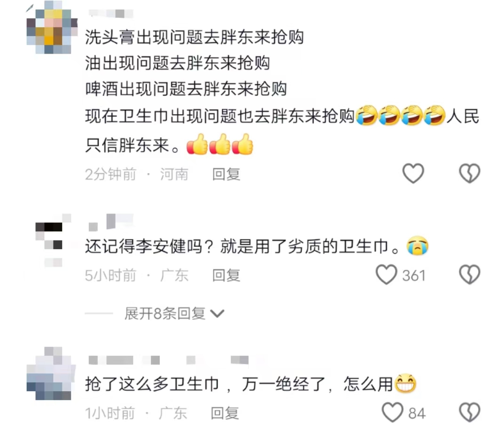Click the 361 like count
This screenshot has width=504, height=442.
coord(414,276)
